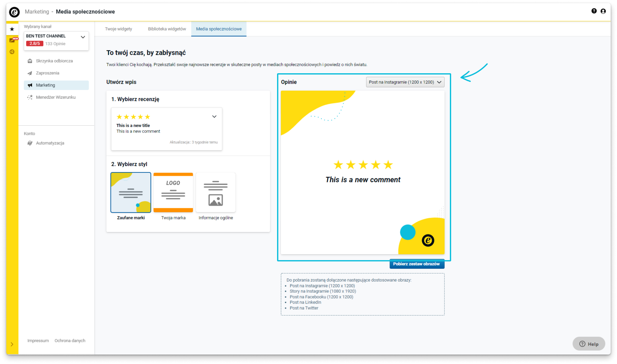Open Automatyzacja under Konto
The width and height of the screenshot is (617, 364).
[x=56, y=143]
